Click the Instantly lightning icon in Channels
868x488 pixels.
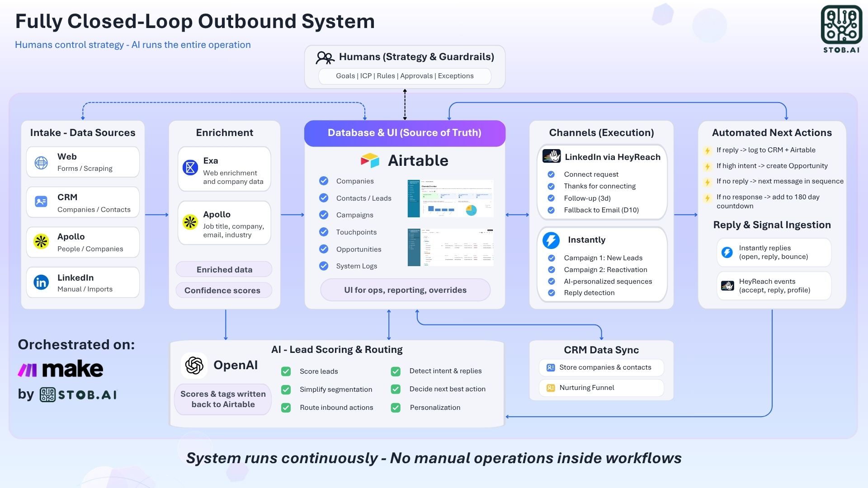[x=551, y=240]
